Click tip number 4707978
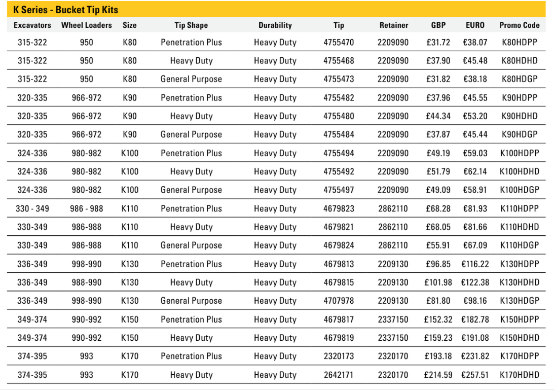This screenshot has height=392, width=554. tap(339, 301)
